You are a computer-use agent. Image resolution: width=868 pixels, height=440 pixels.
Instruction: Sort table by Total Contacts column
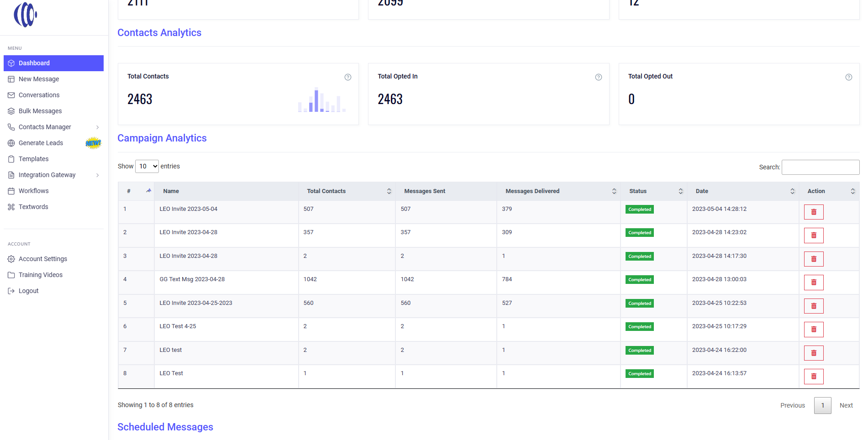tap(347, 191)
